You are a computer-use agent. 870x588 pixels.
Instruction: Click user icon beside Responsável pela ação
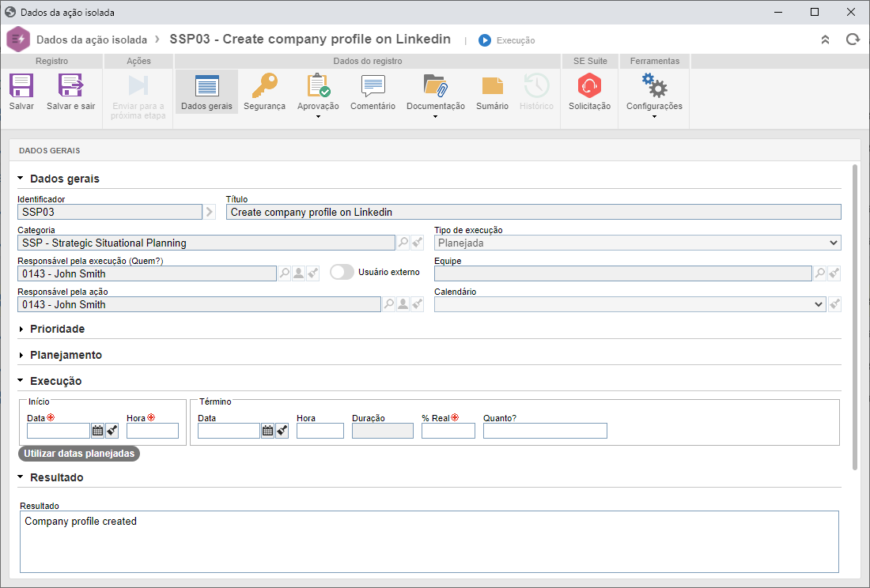[403, 304]
